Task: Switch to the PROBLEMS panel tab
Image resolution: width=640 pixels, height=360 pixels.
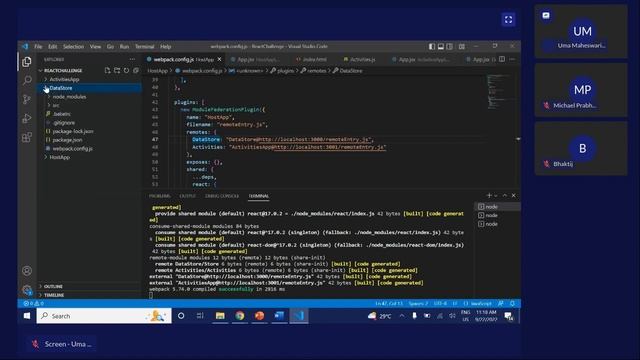Action: [x=160, y=196]
